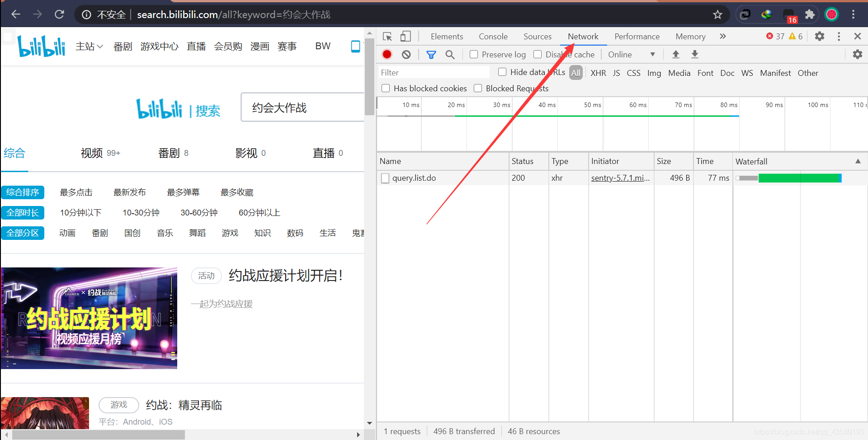Tick Has blocked cookies checkbox
Viewport: 868px width, 440px height.
[x=386, y=89]
